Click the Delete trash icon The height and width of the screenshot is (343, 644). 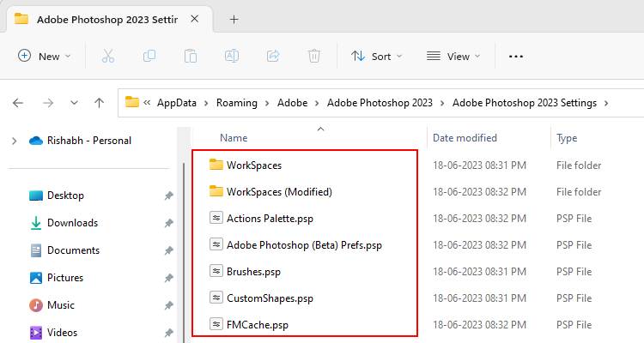pos(313,56)
